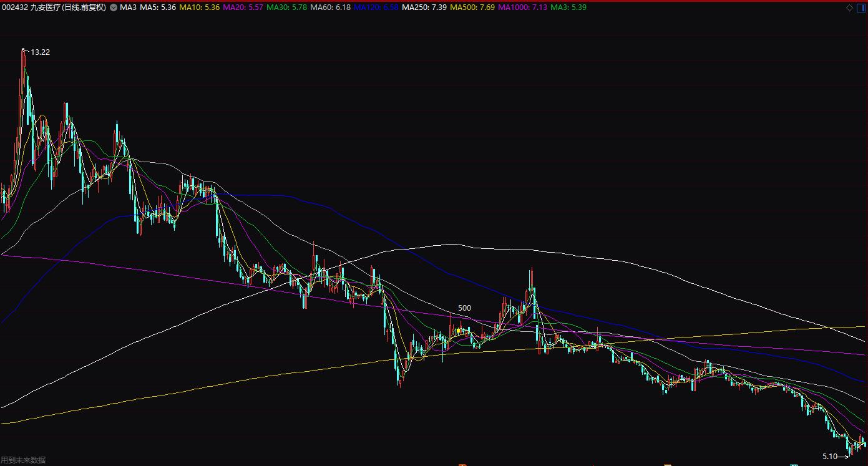Select the green MA3: 5.39 legend label

click(568, 7)
